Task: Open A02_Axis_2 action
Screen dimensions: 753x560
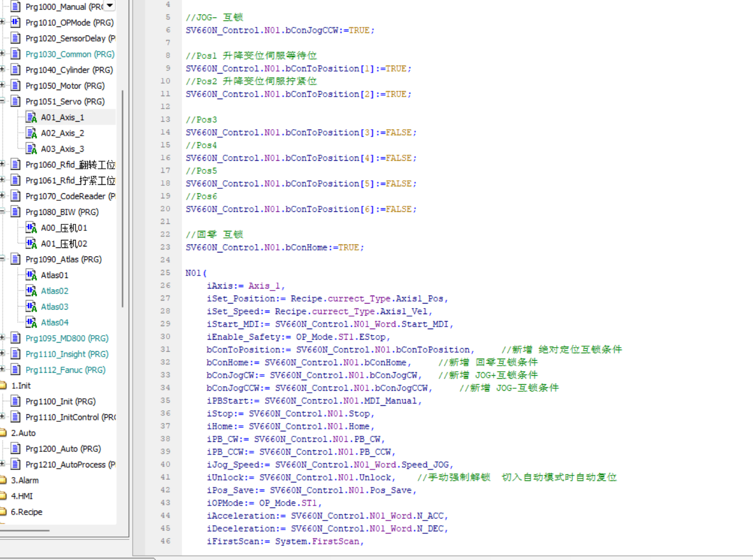Action: pyautogui.click(x=63, y=133)
